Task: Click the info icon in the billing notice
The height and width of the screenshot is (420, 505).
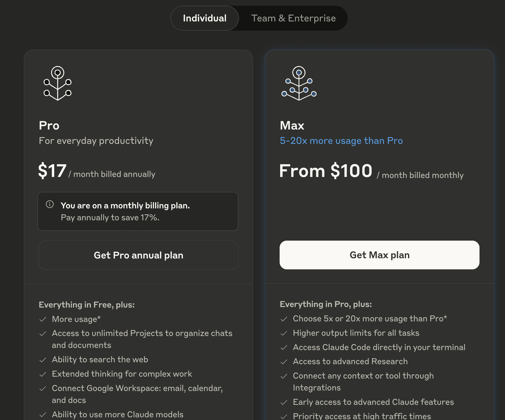Action: pos(50,205)
